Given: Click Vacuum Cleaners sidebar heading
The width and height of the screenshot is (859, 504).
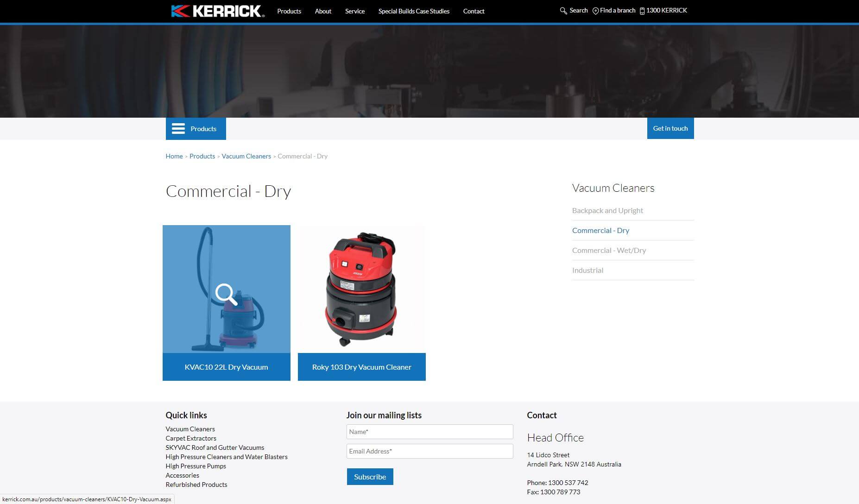Looking at the screenshot, I should (x=613, y=188).
